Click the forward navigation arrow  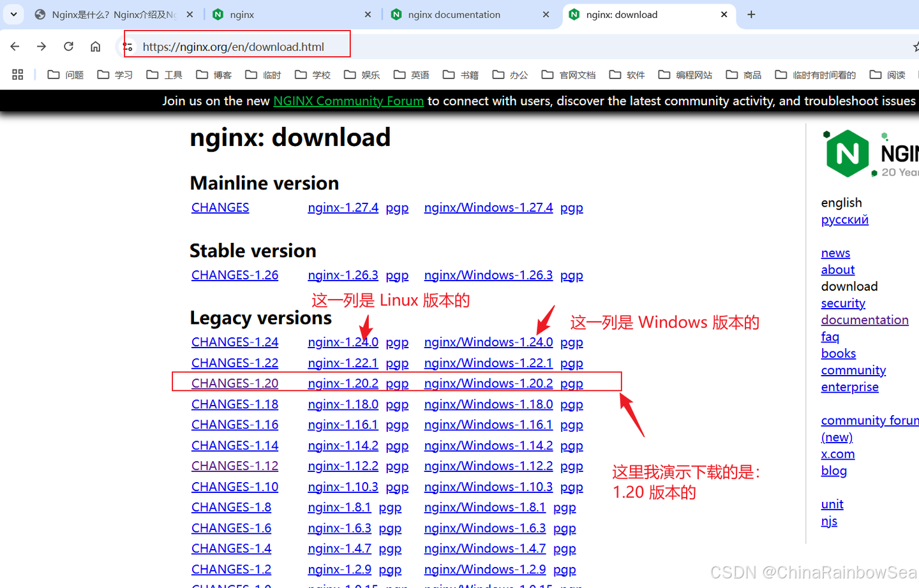pyautogui.click(x=41, y=46)
